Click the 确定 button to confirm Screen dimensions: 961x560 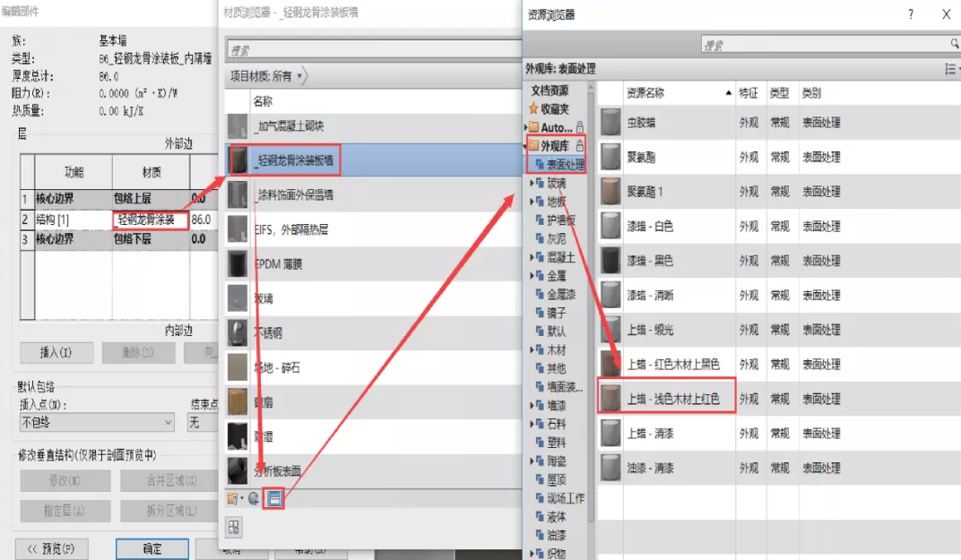[x=152, y=550]
